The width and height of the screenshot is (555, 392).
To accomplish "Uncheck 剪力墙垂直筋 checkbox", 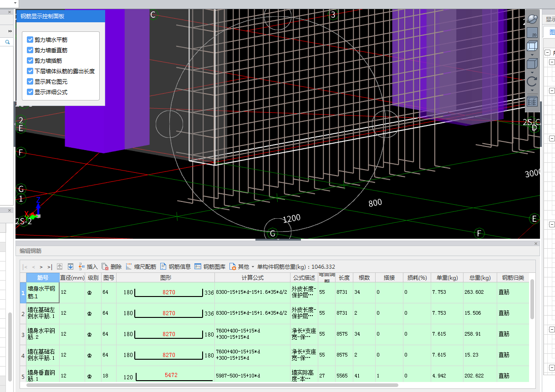I will click(x=30, y=50).
